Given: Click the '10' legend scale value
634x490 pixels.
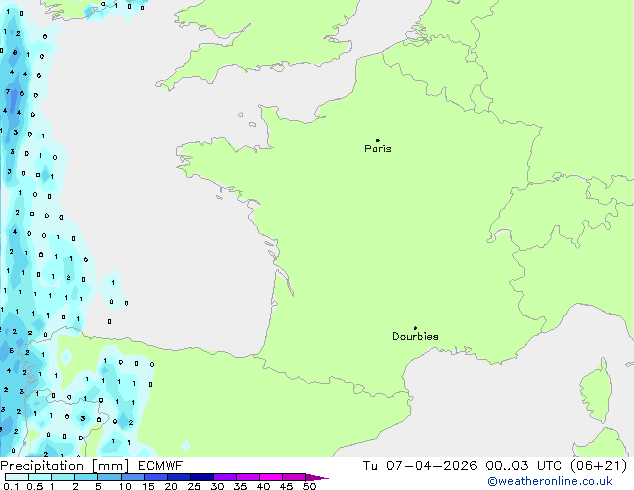Looking at the screenshot, I should coord(125,486).
